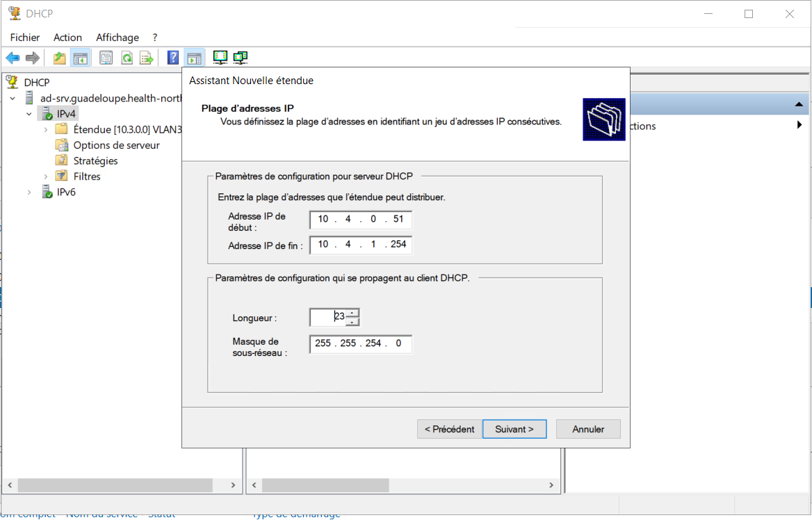Expand the Filtres tree node
This screenshot has height=520, width=812.
pos(46,177)
